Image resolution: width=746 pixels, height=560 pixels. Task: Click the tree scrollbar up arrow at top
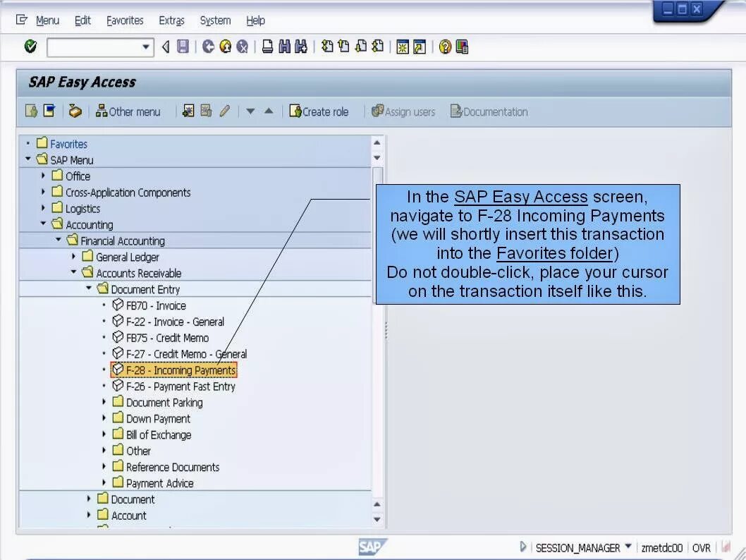tap(377, 142)
